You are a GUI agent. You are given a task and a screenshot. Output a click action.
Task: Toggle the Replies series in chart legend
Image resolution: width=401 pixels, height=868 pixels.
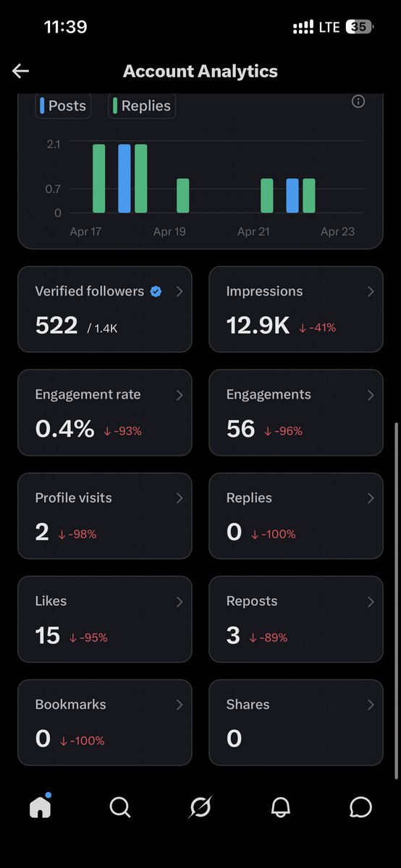142,106
